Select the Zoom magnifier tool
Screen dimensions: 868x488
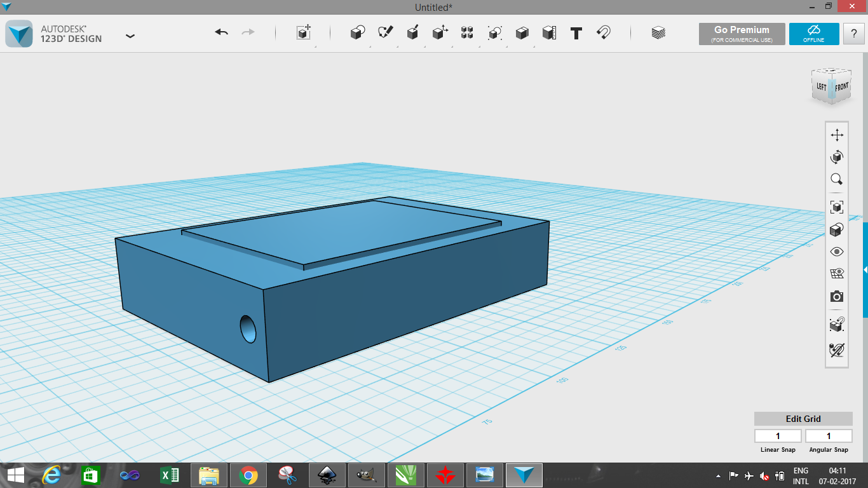[x=837, y=179]
